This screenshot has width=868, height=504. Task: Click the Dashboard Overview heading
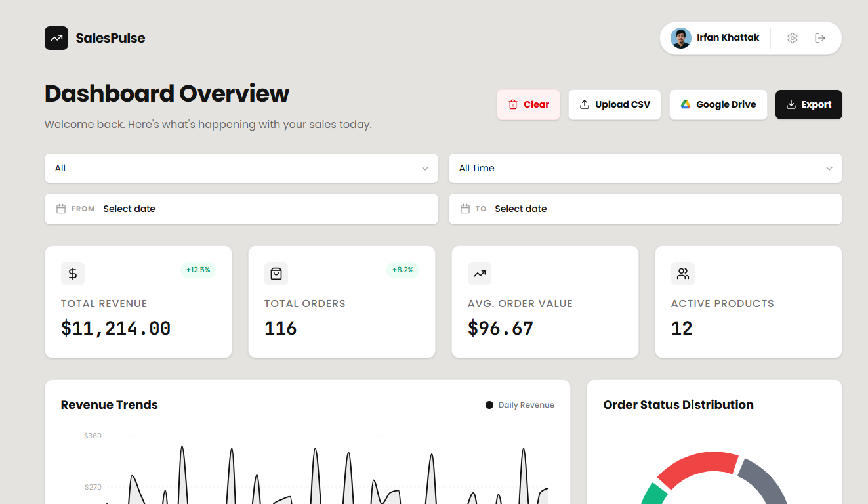167,94
